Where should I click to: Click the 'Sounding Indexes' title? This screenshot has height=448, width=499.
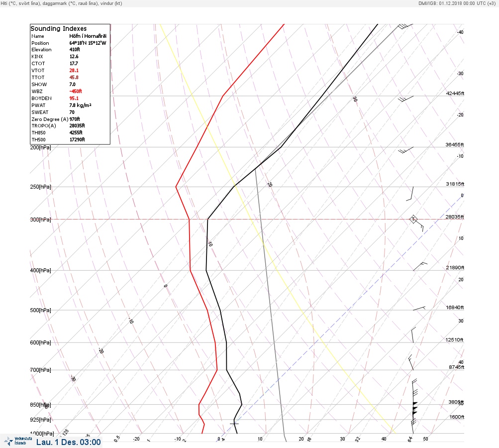(59, 29)
